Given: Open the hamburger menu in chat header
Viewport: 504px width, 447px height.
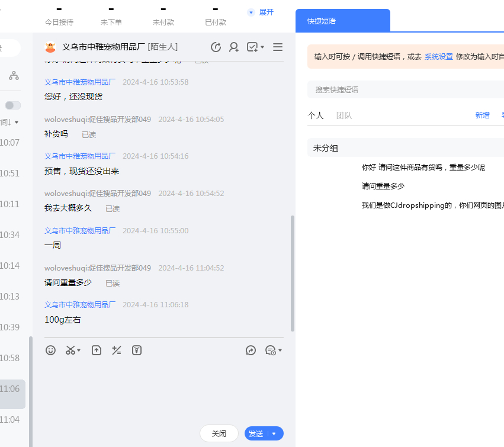Looking at the screenshot, I should coord(278,47).
